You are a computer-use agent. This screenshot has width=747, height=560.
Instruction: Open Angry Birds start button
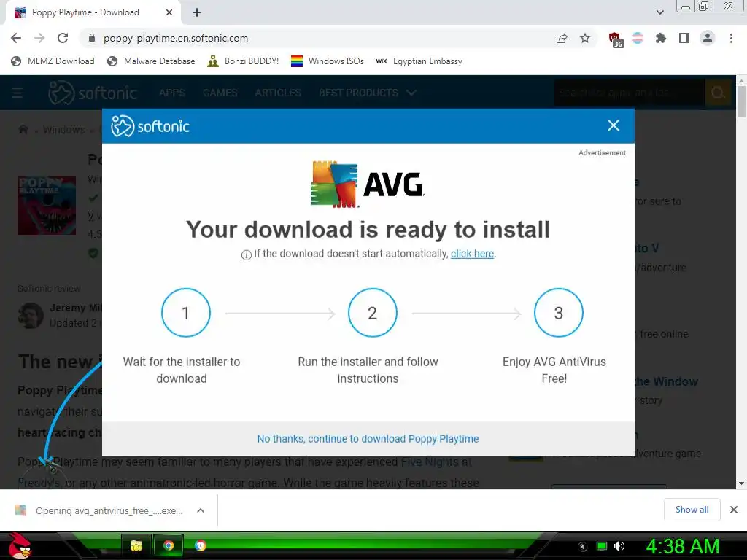(x=20, y=545)
